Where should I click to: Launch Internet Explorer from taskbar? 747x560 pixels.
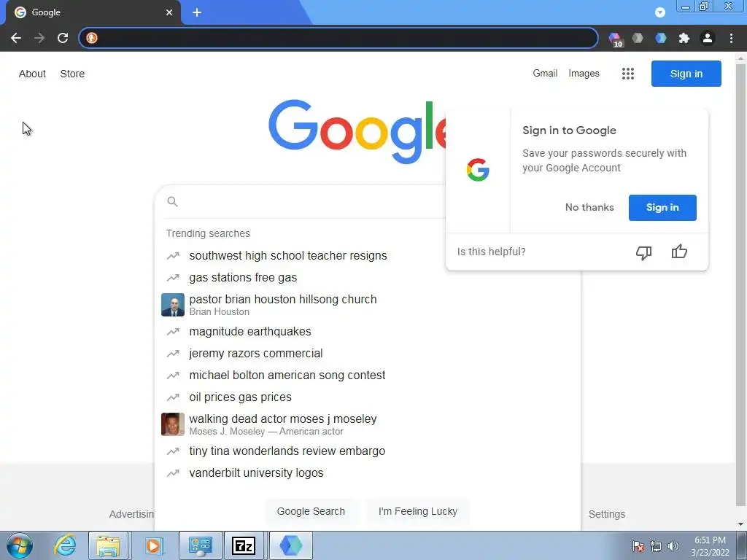click(x=65, y=545)
